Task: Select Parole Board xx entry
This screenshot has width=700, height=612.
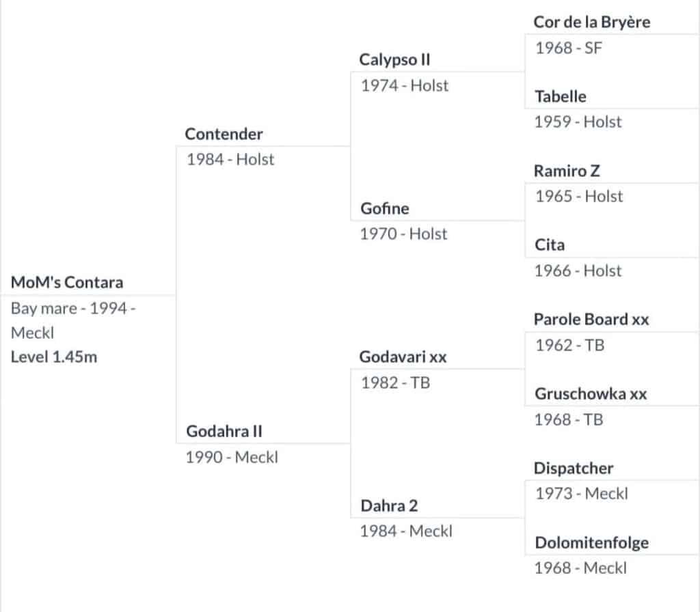Action: click(x=592, y=320)
